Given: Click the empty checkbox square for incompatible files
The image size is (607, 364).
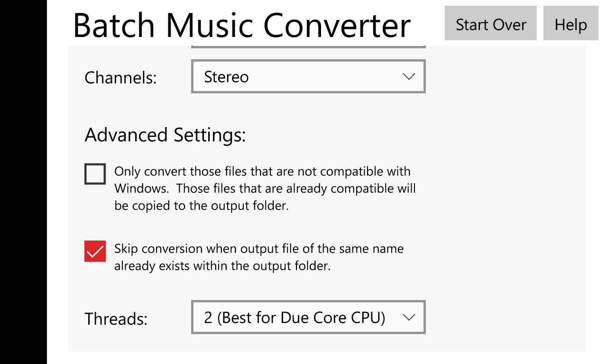Looking at the screenshot, I should click(x=95, y=174).
